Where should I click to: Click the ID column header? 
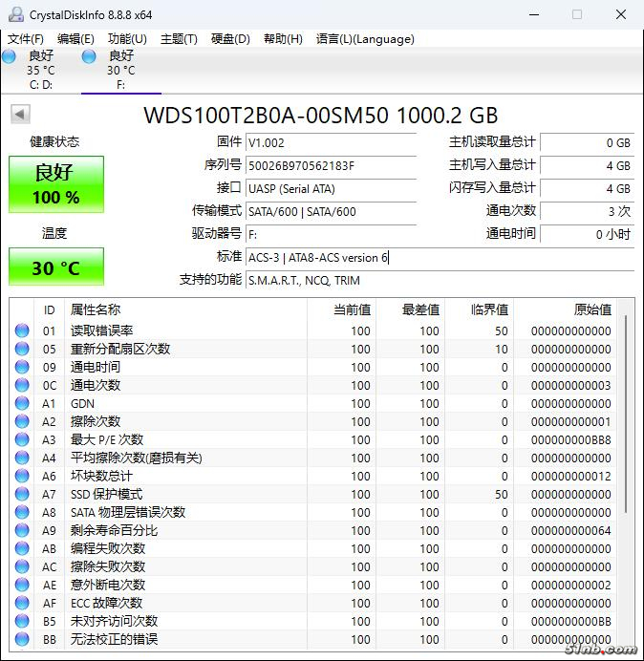click(50, 309)
